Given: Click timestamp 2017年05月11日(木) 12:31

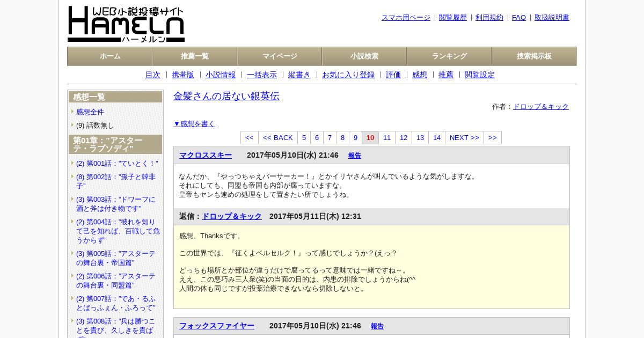Looking at the screenshot, I should 315,216.
